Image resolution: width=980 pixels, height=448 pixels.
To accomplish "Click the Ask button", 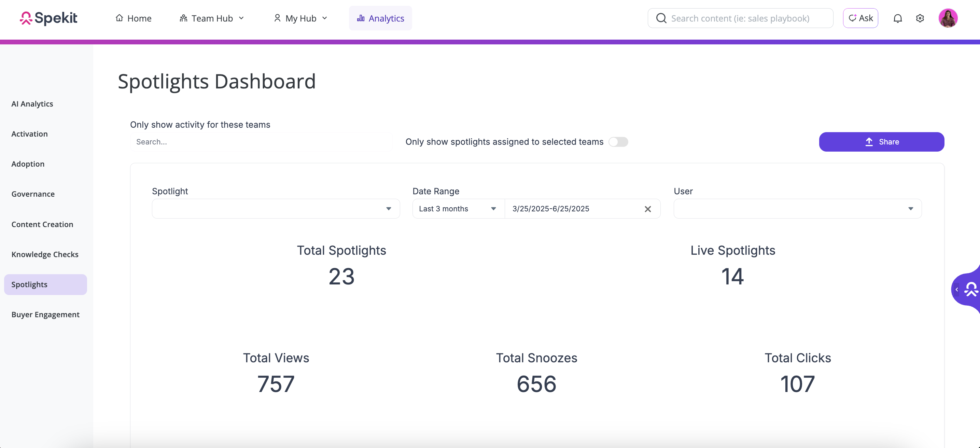I will tap(860, 18).
